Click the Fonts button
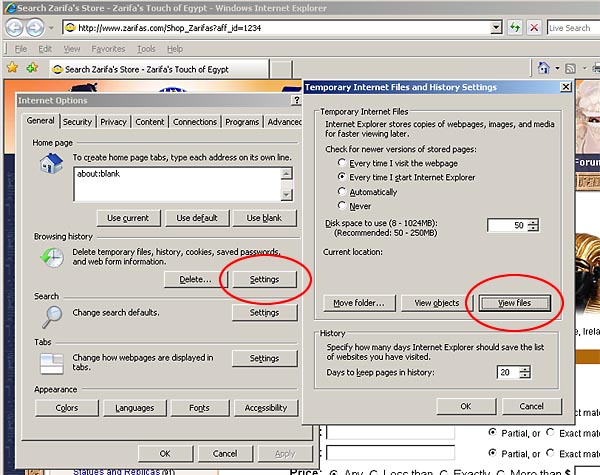The image size is (600, 475). [x=199, y=408]
